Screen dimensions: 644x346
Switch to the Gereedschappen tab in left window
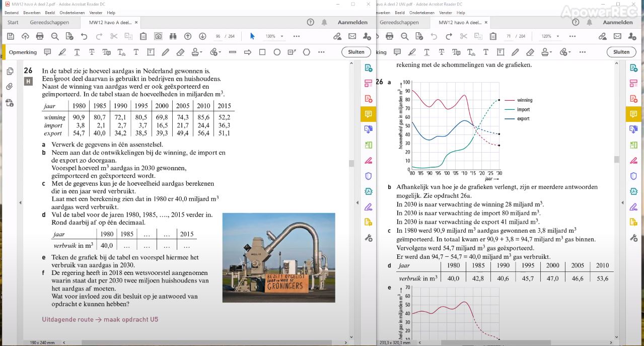[48, 22]
